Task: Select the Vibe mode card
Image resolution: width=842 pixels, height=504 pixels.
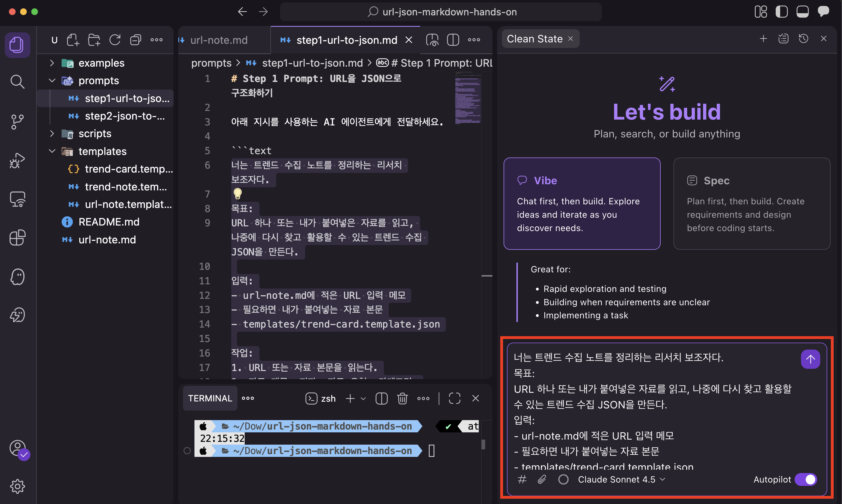Action: tap(582, 203)
